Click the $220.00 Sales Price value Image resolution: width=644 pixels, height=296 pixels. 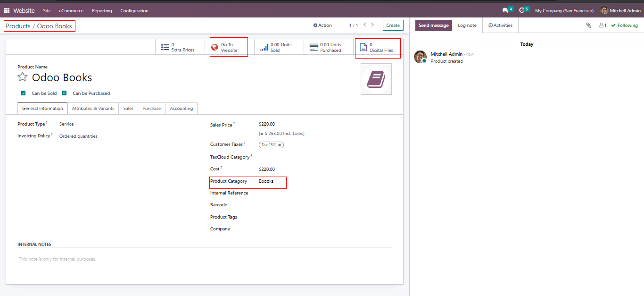click(x=267, y=124)
